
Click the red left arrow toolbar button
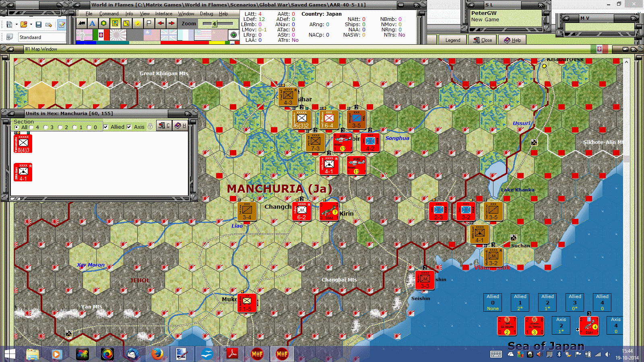click(x=160, y=23)
